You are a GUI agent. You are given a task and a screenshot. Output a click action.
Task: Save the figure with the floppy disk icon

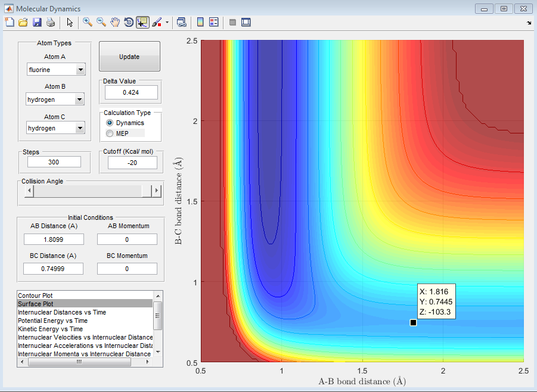tap(36, 22)
